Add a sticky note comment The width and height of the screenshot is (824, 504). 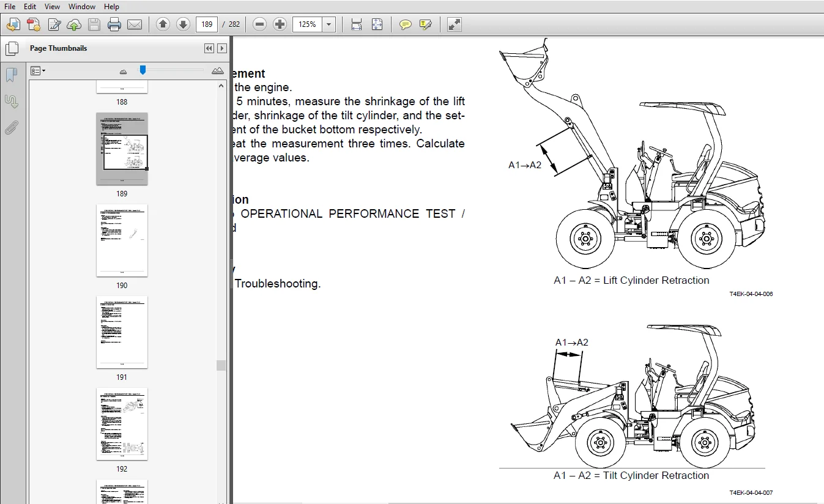tap(405, 24)
